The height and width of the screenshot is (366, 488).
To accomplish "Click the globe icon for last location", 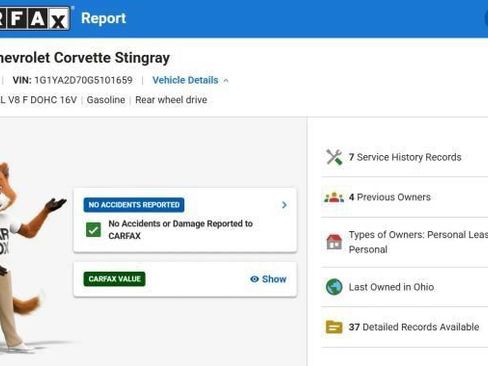I will point(334,287).
